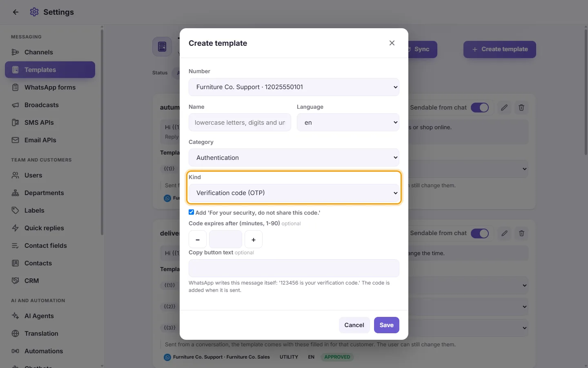Click the delivery template trash icon
Screen dimensions: 588x368
(521, 233)
